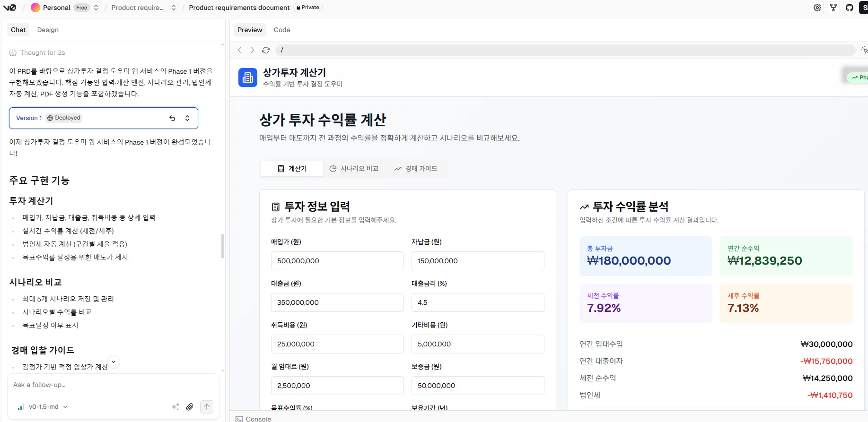Go back in preview browser
This screenshot has height=422, width=868.
coord(240,50)
